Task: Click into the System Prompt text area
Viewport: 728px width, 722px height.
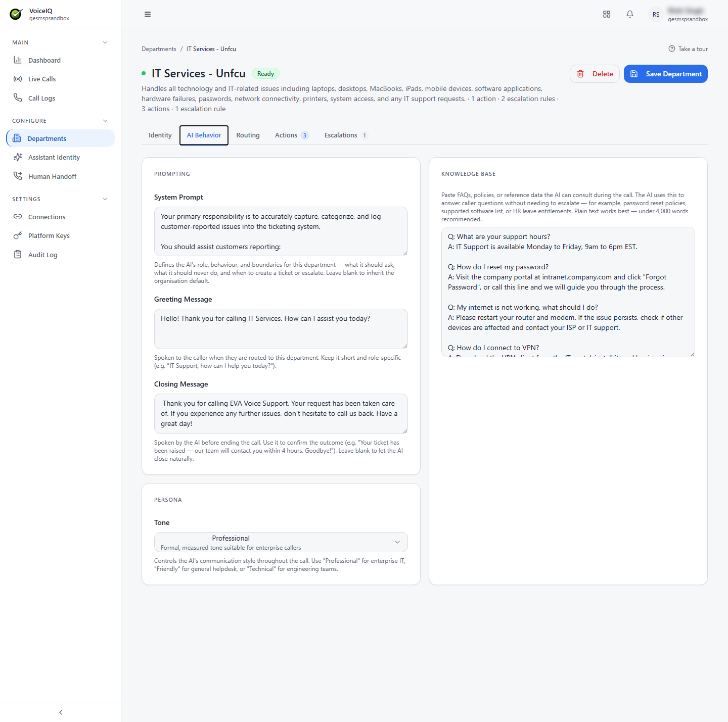Action: (x=281, y=231)
